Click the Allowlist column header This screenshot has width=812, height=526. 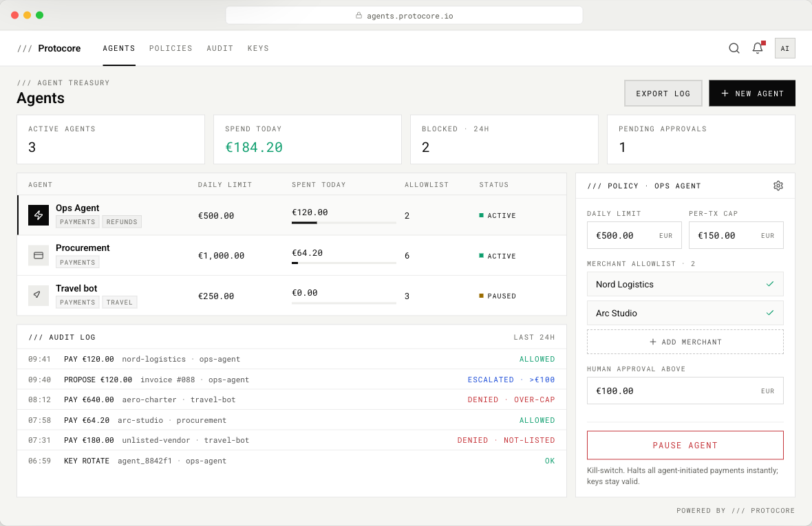click(x=426, y=185)
